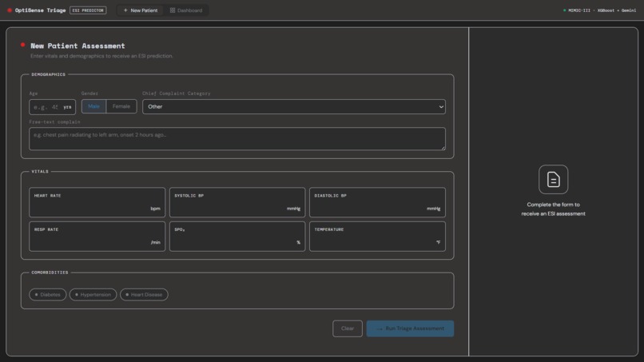The height and width of the screenshot is (362, 644).
Task: Click the Diastolic BP field
Action: coord(377,202)
